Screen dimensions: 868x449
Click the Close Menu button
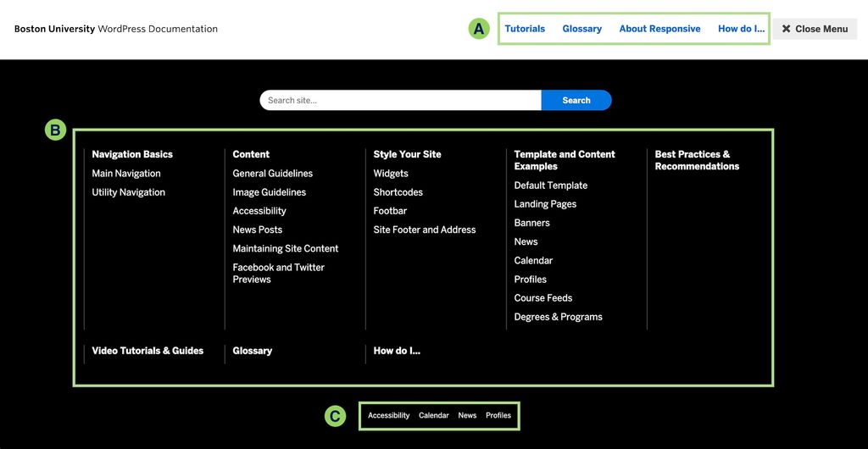tap(815, 29)
